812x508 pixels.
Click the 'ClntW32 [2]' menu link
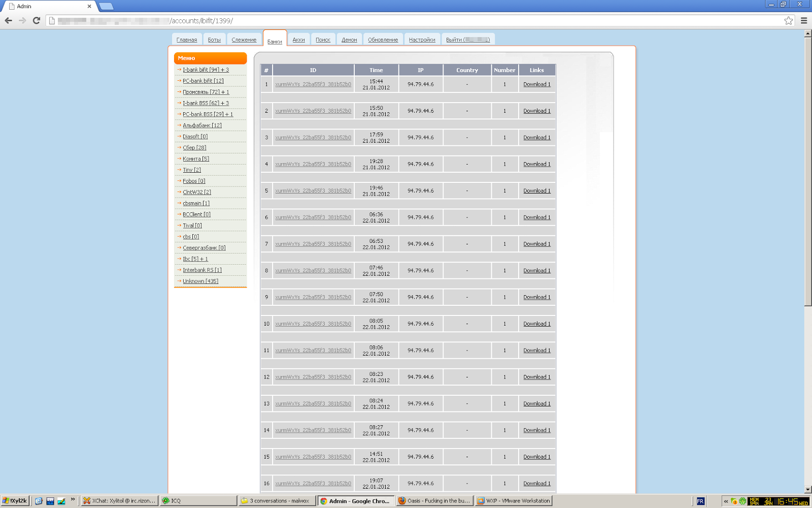tap(197, 193)
